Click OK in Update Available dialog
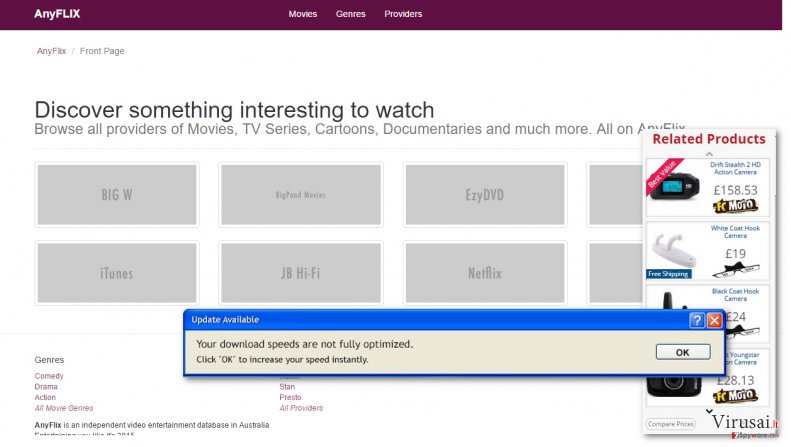791x447 pixels. point(683,352)
